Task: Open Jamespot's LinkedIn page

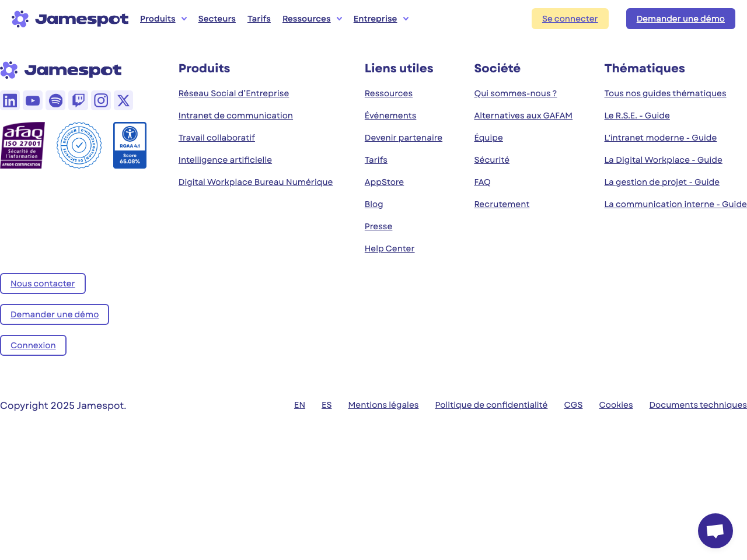Action: [10, 100]
